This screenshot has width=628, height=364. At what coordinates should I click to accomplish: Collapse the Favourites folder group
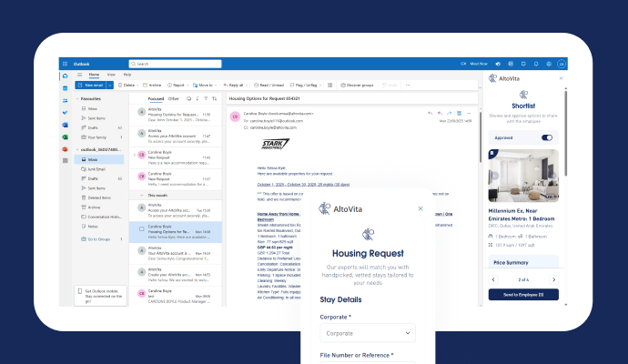click(x=77, y=98)
